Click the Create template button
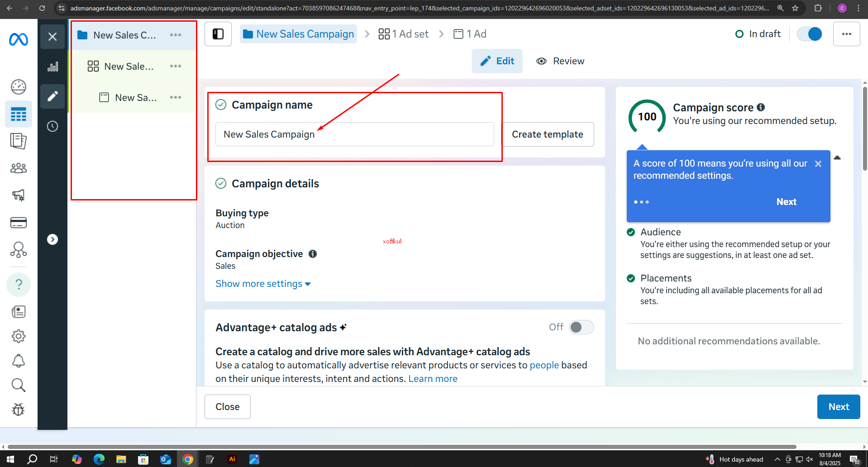Image resolution: width=868 pixels, height=467 pixels. (x=547, y=134)
